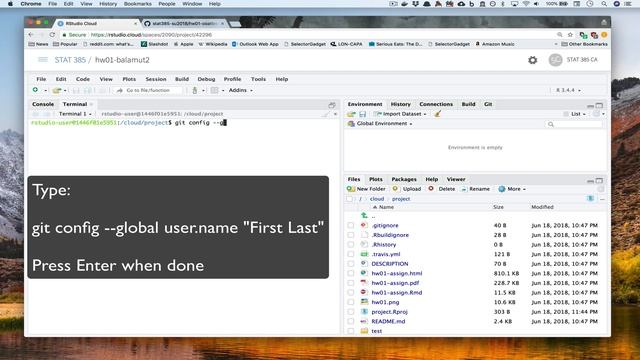Click the Go to file/function field

coord(148,90)
